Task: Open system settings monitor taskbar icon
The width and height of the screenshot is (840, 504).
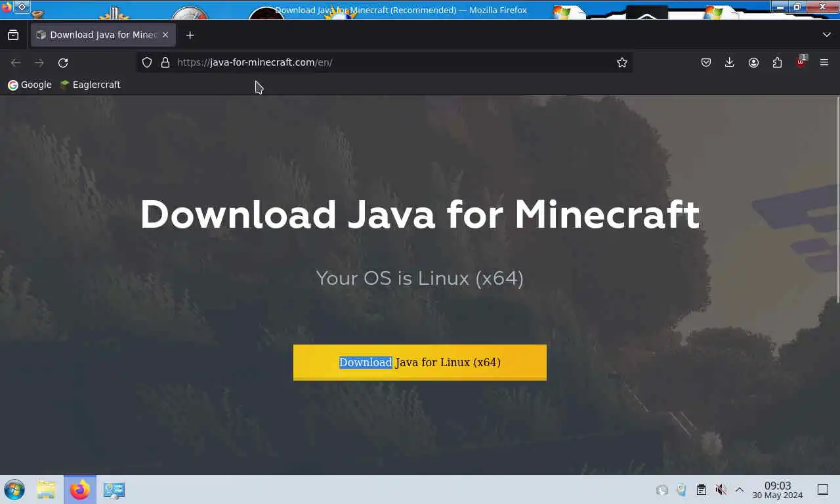Action: [x=114, y=490]
